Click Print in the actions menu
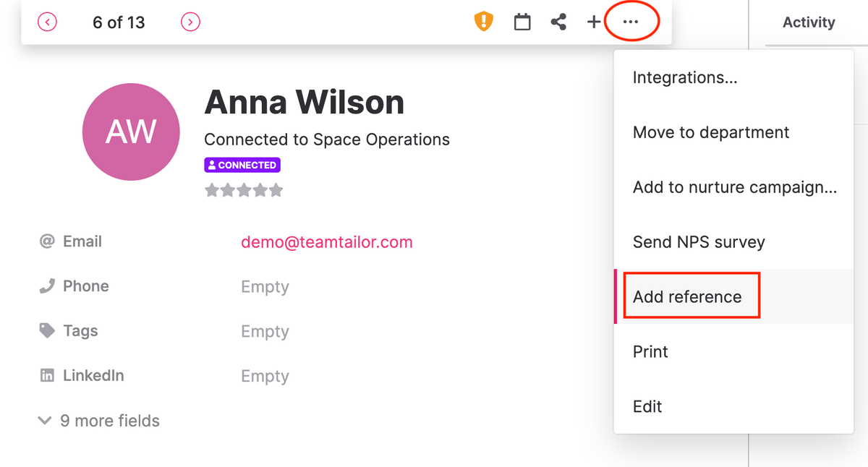 (x=650, y=351)
